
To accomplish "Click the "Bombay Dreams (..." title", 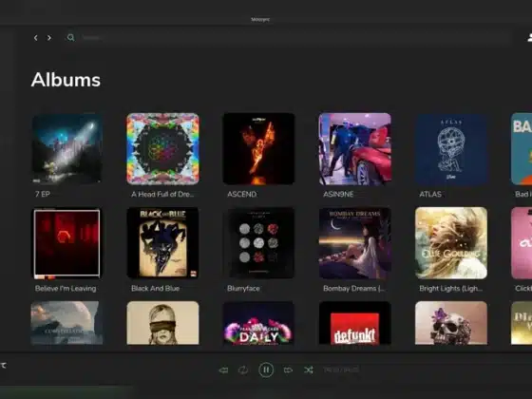I will [x=353, y=289].
